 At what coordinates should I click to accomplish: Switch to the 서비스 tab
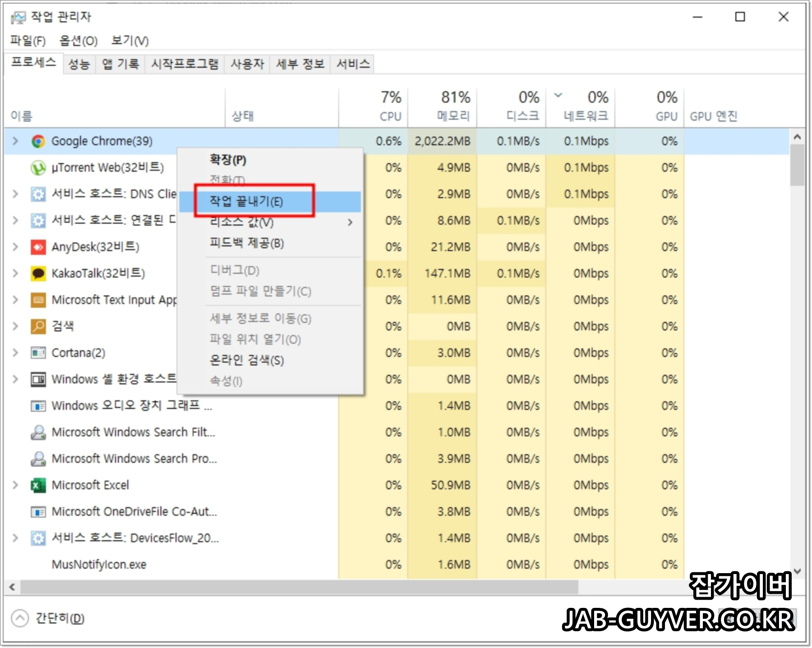(x=353, y=64)
